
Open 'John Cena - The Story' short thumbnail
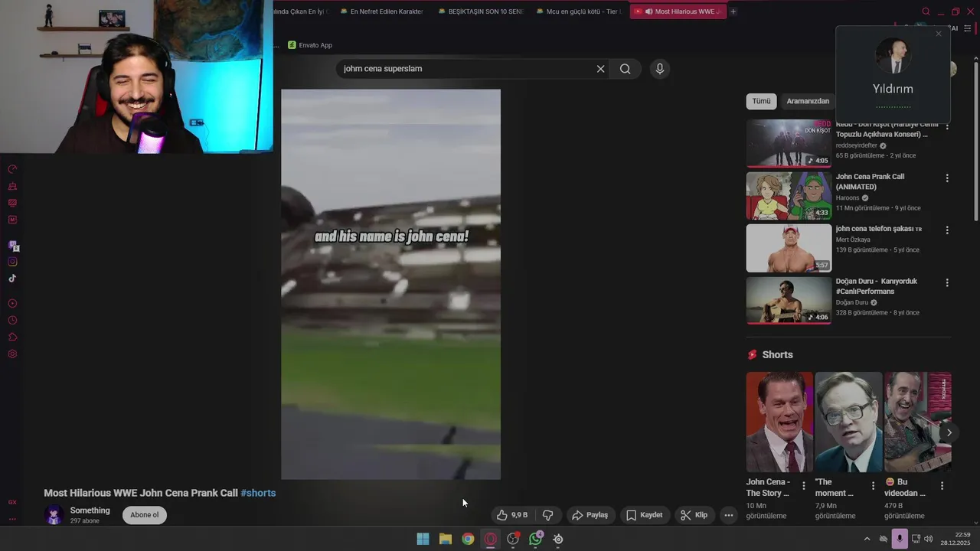point(779,422)
